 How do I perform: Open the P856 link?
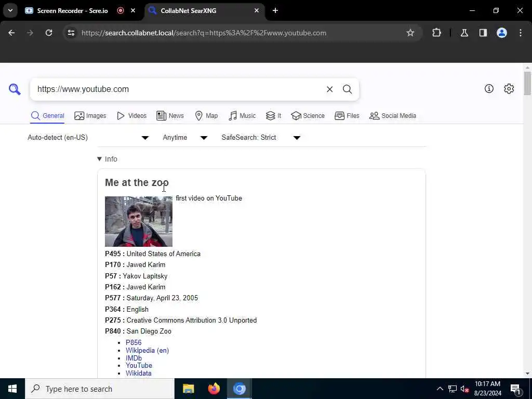tap(134, 342)
